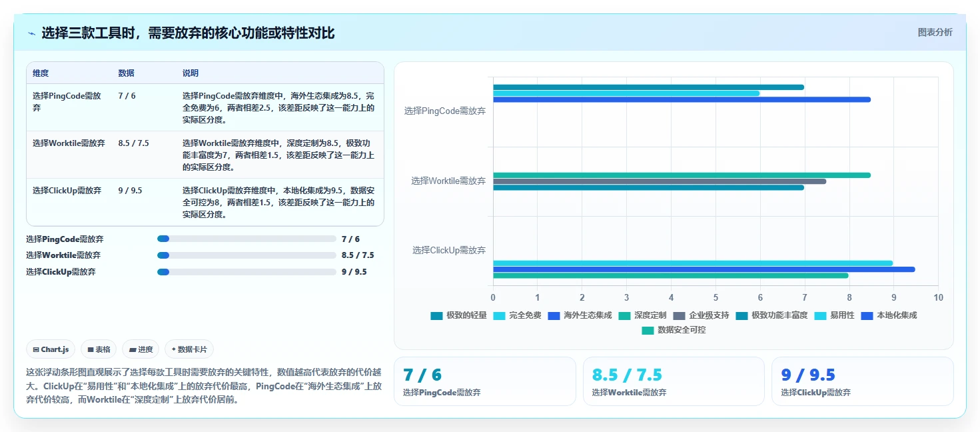Select the 选择PingCode需放弃 table row label
The image size is (980, 432).
click(x=67, y=101)
